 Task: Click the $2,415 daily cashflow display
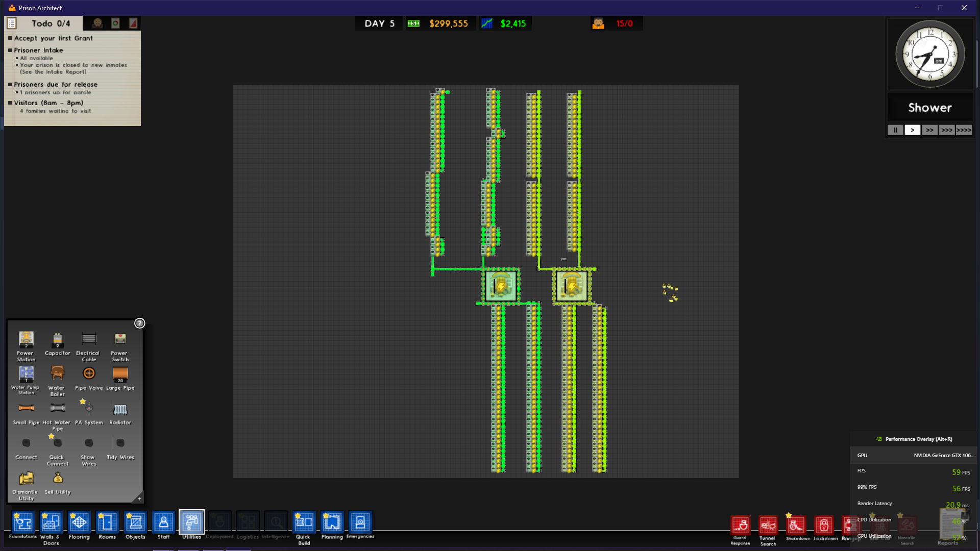pyautogui.click(x=504, y=23)
